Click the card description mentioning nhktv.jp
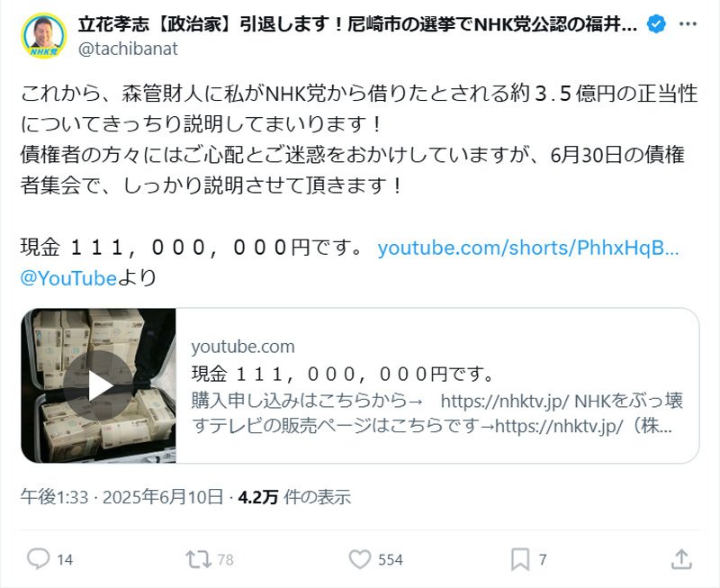Screen dimensions: 720x588 coord(437,413)
